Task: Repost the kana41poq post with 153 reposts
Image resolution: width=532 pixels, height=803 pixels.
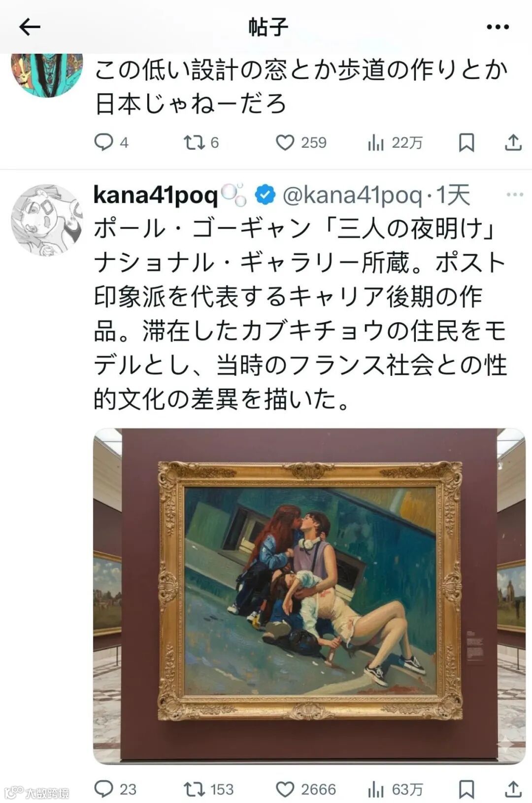Action: click(209, 789)
